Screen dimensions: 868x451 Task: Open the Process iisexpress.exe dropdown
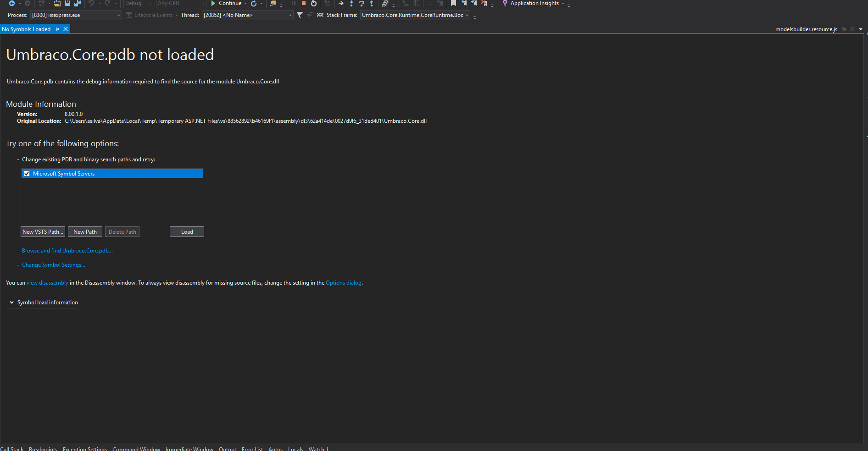(x=119, y=15)
